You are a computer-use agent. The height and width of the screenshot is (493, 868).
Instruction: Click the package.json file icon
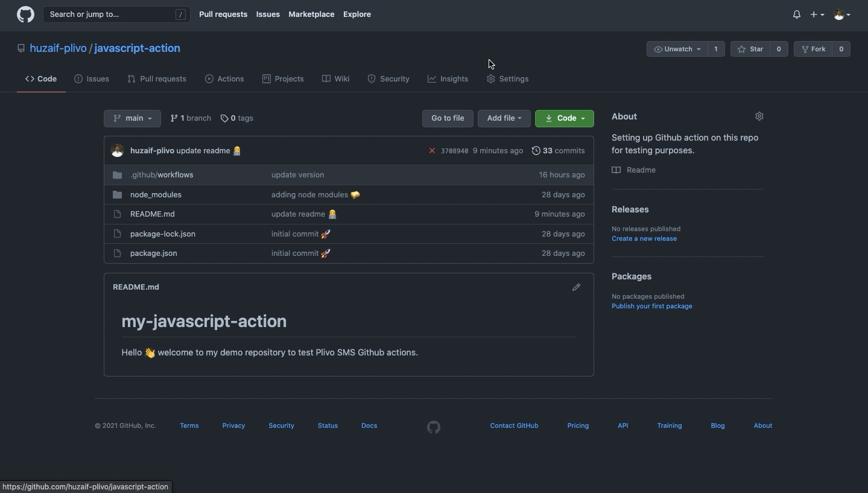coord(118,253)
